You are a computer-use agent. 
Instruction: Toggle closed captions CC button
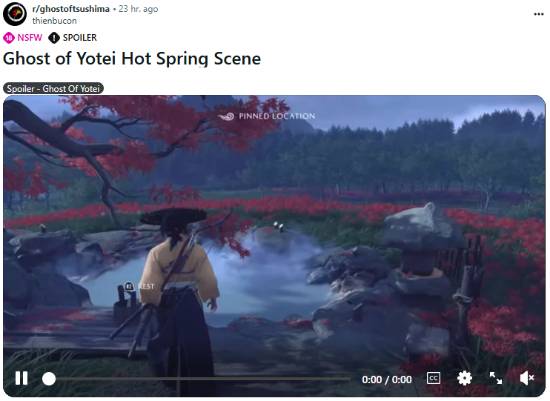click(x=434, y=378)
